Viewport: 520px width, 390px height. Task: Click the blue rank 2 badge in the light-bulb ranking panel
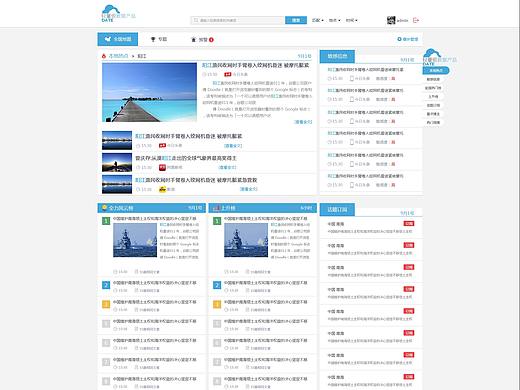(106, 285)
